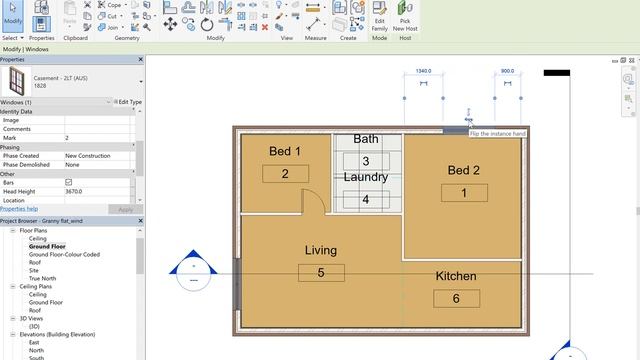The height and width of the screenshot is (360, 640).
Task: Open the Select dropdown
Action: pyautogui.click(x=13, y=38)
